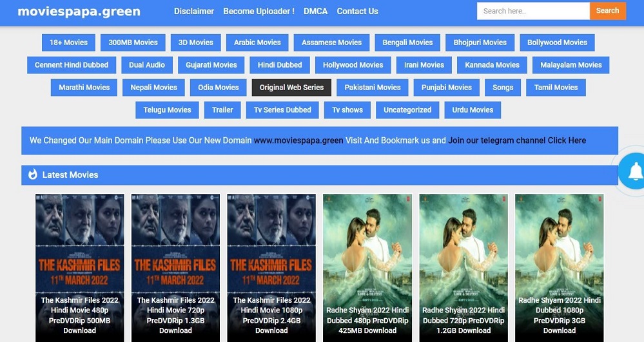Select Hollywood Movies category
644x342 pixels.
(x=353, y=65)
